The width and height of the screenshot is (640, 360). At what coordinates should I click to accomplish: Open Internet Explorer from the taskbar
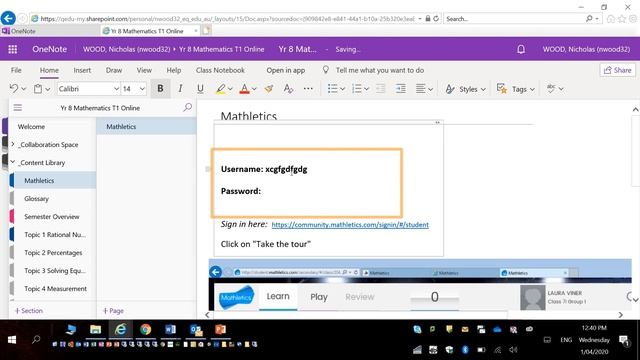120,329
